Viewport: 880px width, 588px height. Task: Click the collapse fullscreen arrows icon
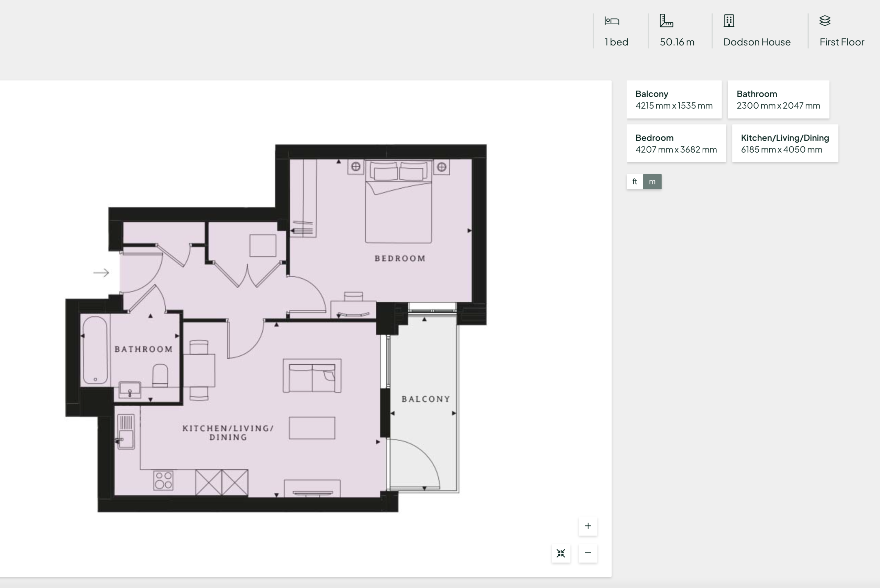click(x=561, y=553)
